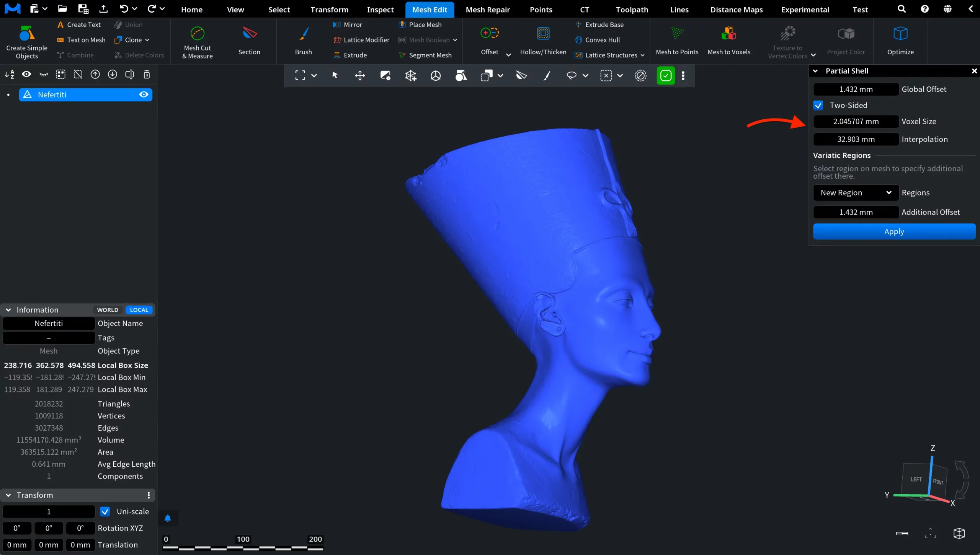Open Transform section options menu
This screenshot has width=980, height=555.
tap(149, 495)
